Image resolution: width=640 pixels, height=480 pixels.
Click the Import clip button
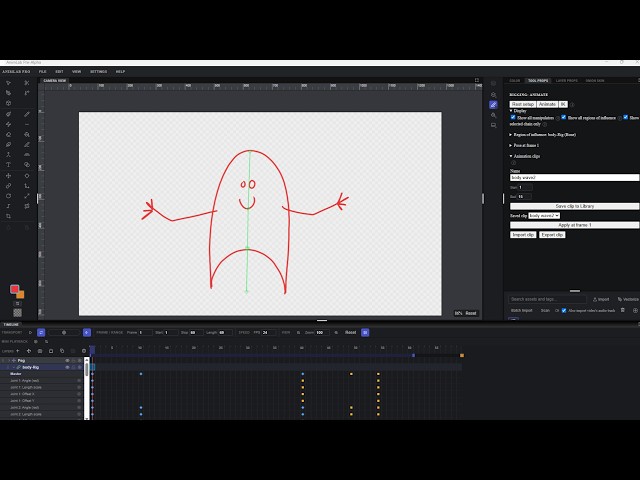(x=523, y=235)
